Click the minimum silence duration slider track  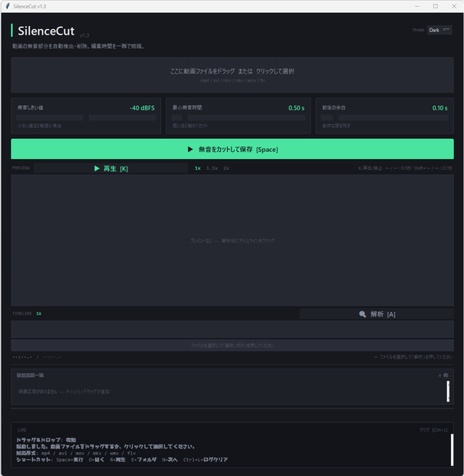[239, 117]
